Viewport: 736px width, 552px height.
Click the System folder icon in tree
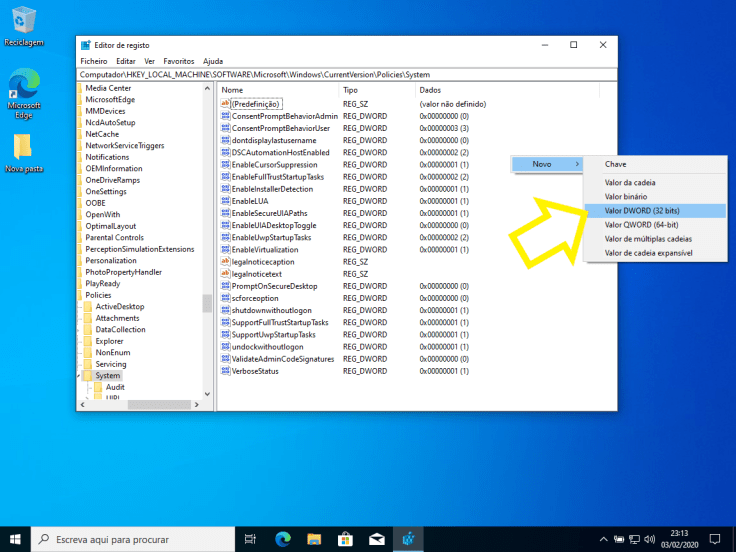[89, 376]
